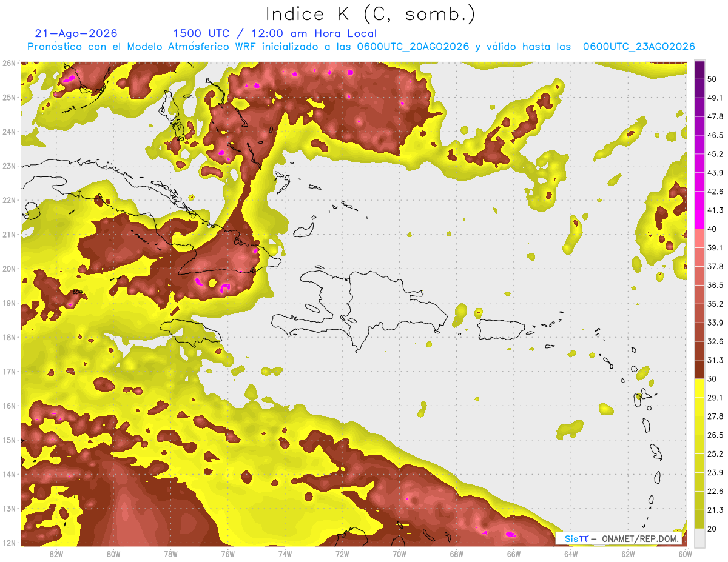Click the "20N" latitude label
Viewport: 728px width, 562px height.
point(8,269)
